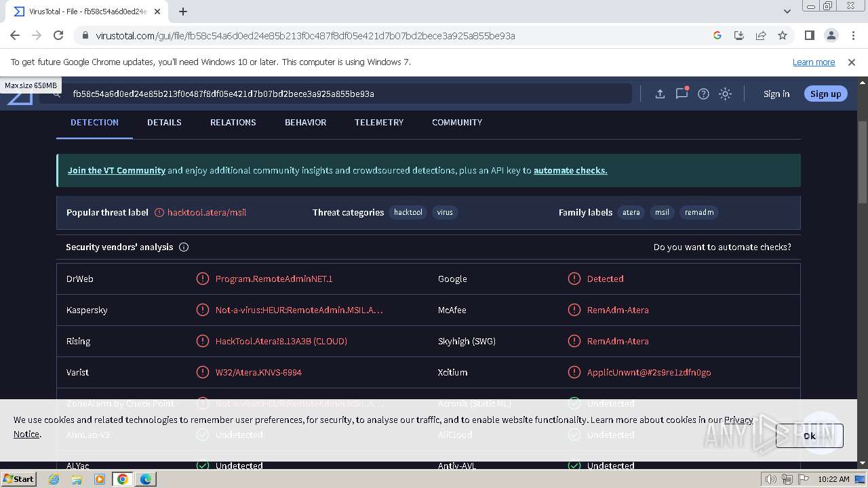The height and width of the screenshot is (488, 868).
Task: Click the atera family label tag
Action: pos(631,213)
